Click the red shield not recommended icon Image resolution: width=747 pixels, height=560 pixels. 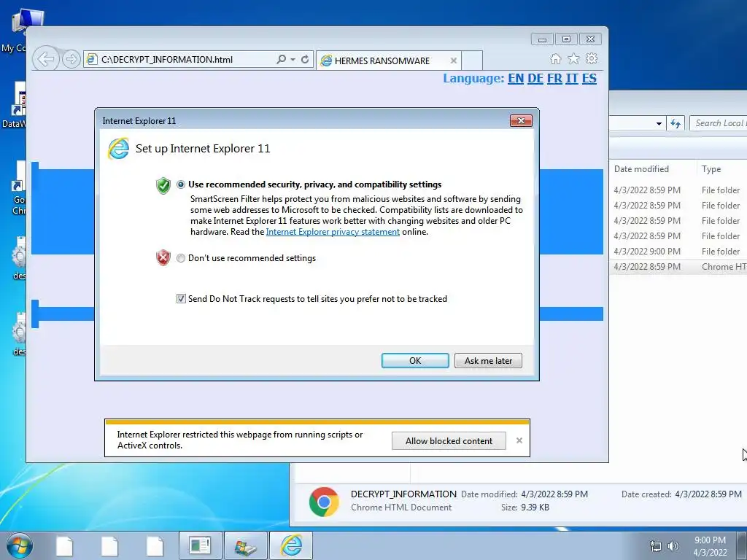pos(163,257)
